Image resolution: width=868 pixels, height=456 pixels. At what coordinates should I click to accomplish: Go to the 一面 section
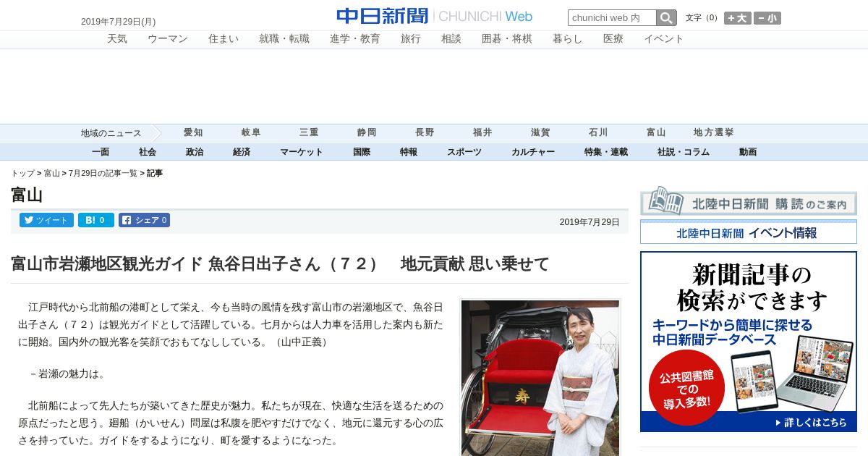[x=101, y=152]
